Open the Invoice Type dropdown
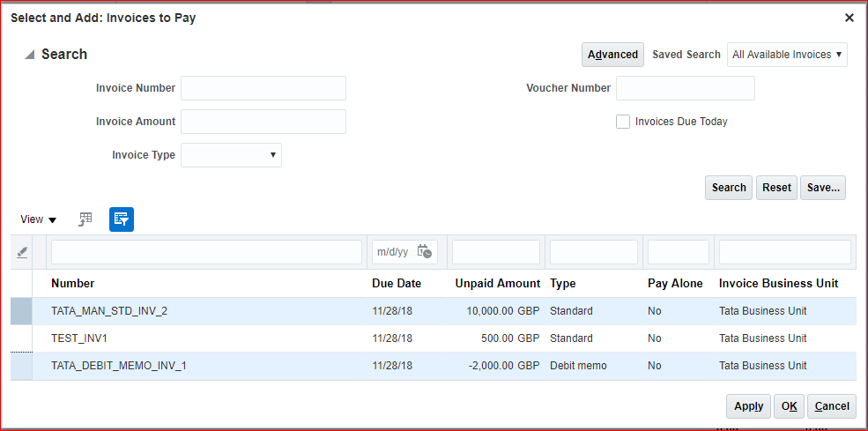The height and width of the screenshot is (431, 868). pyautogui.click(x=231, y=155)
